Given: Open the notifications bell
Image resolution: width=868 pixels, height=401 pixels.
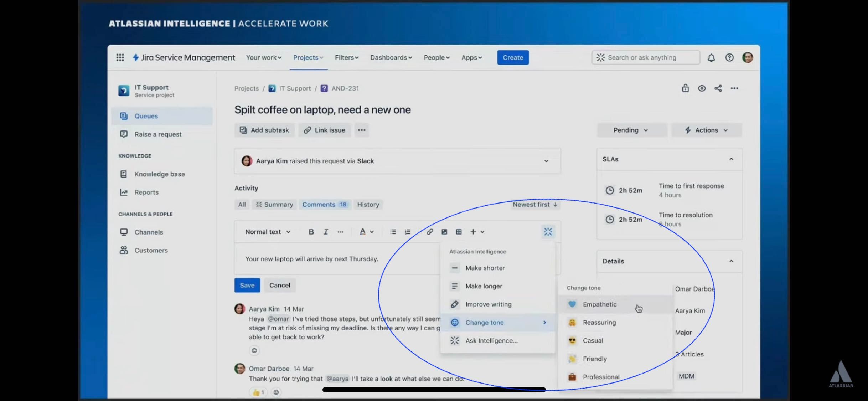Looking at the screenshot, I should tap(711, 57).
